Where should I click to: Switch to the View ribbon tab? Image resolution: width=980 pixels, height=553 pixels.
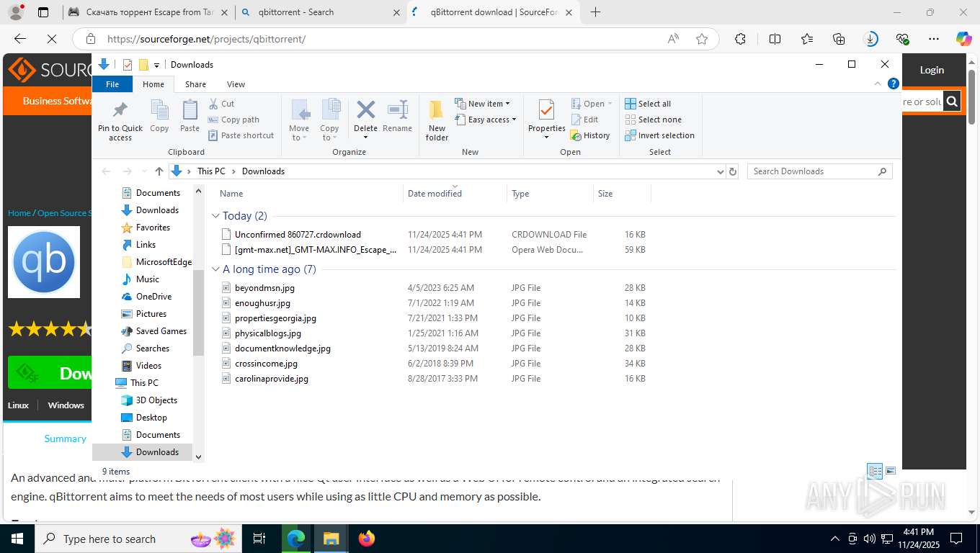click(x=236, y=84)
